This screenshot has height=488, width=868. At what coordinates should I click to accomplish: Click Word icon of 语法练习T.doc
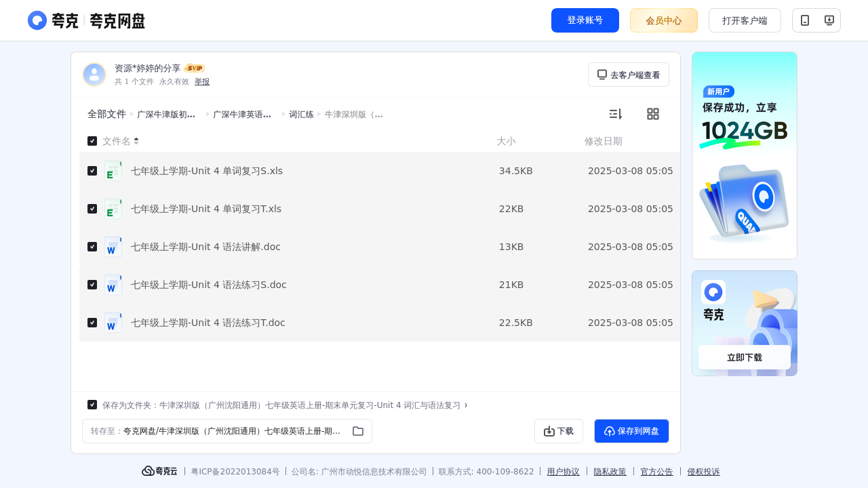point(113,323)
